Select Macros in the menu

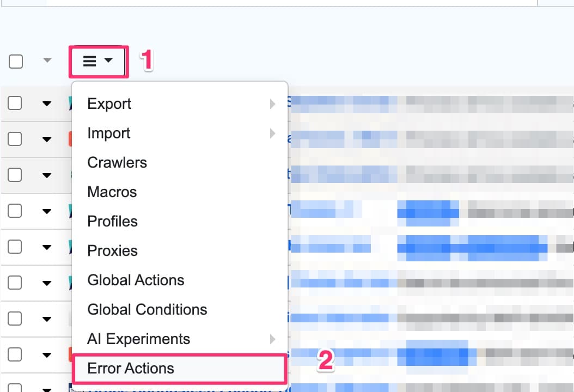[x=112, y=192]
